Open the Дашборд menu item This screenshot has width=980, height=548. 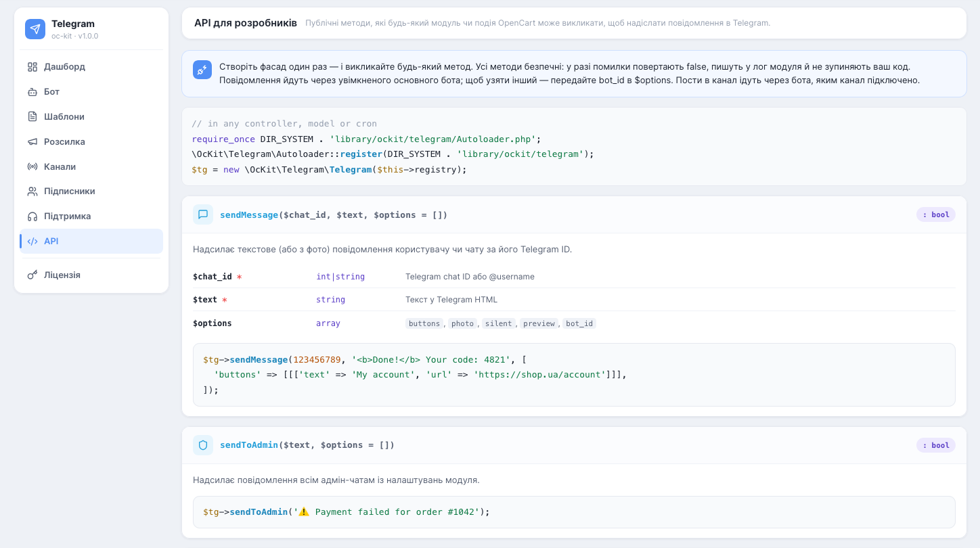click(x=91, y=67)
